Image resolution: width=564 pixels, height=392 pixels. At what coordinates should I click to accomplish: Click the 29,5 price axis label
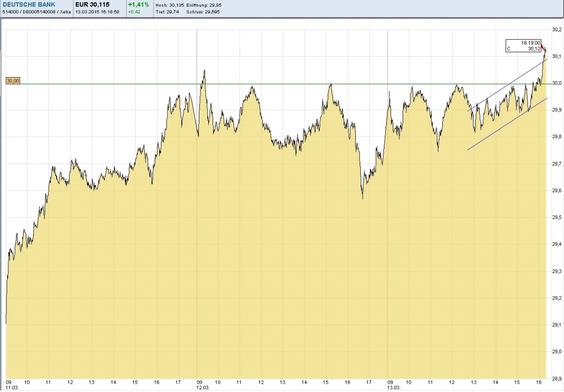pyautogui.click(x=557, y=217)
